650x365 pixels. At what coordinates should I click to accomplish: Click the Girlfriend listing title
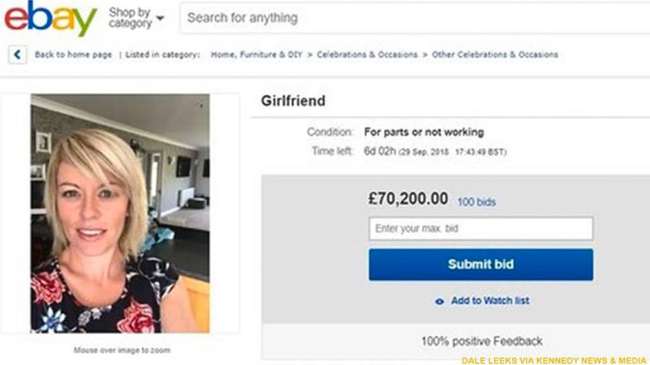click(x=293, y=101)
